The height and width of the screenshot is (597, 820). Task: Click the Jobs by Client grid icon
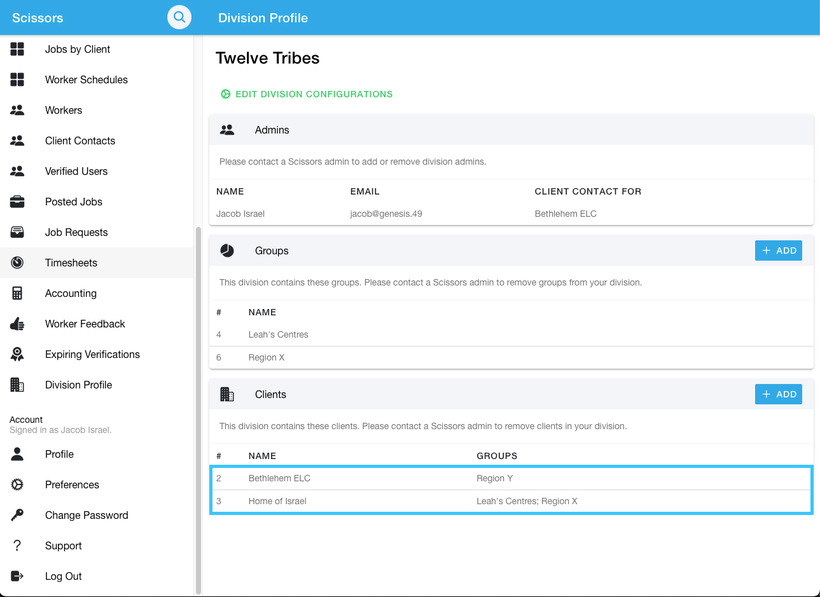(17, 49)
